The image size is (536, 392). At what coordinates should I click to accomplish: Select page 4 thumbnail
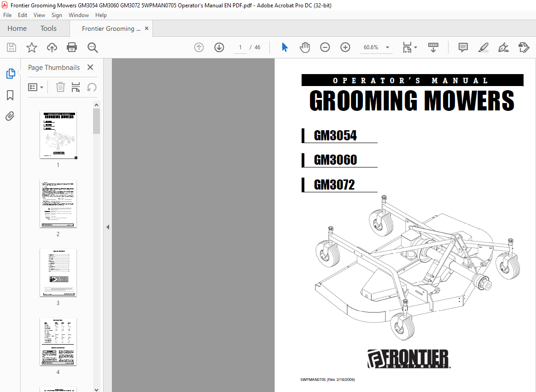58,341
